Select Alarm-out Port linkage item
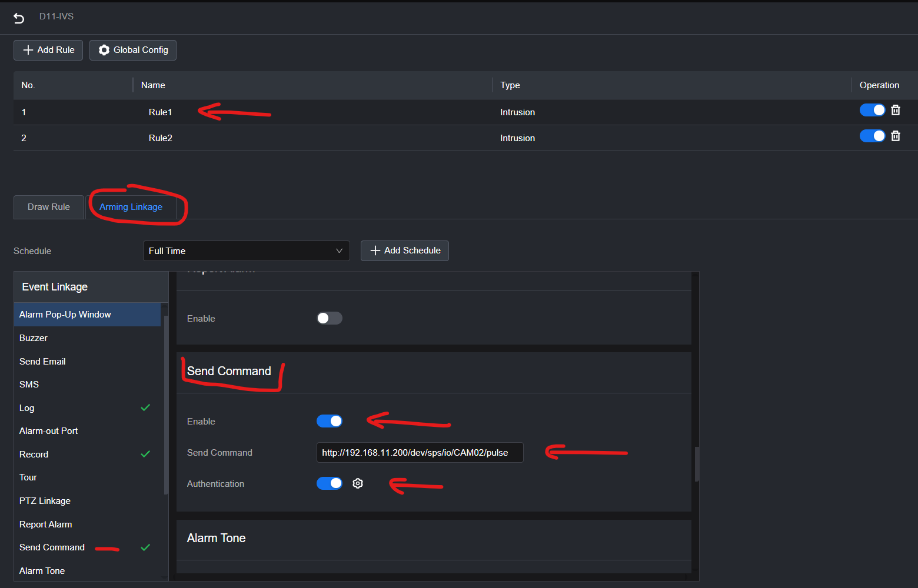 click(x=48, y=431)
